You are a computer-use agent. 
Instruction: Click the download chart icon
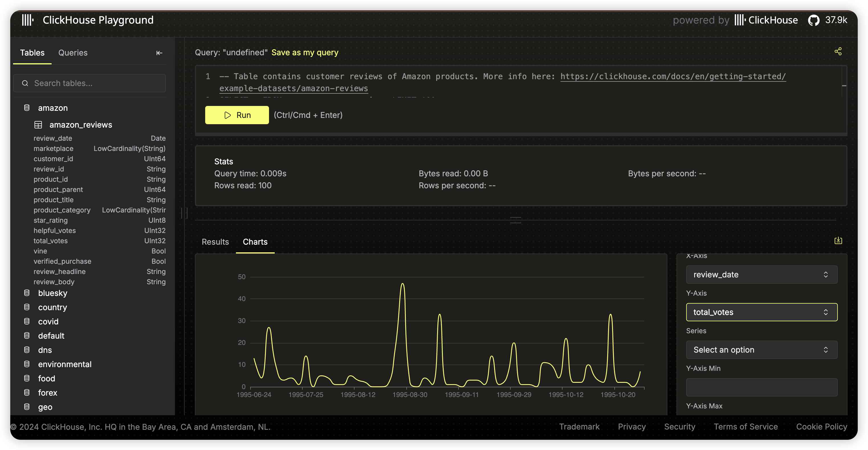838,240
